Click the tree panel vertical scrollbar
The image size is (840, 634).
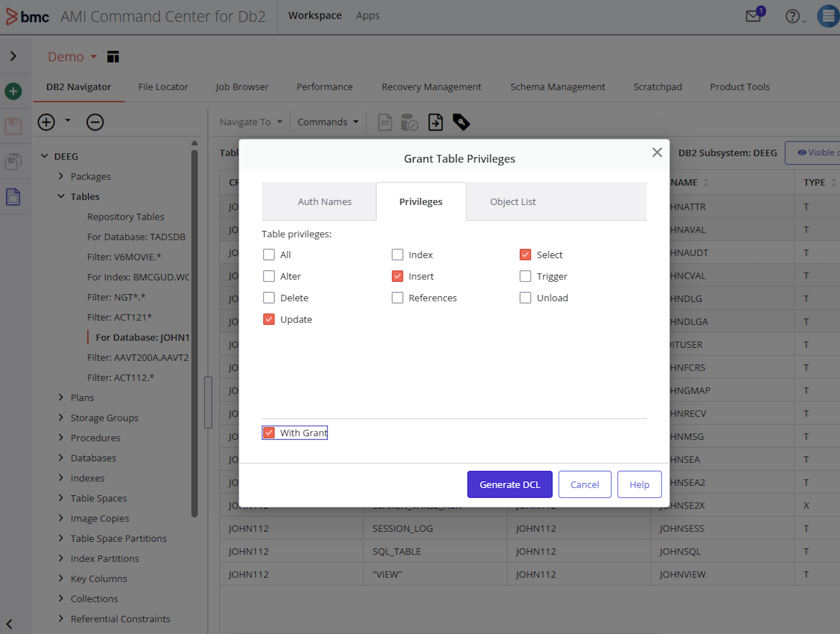pyautogui.click(x=194, y=329)
